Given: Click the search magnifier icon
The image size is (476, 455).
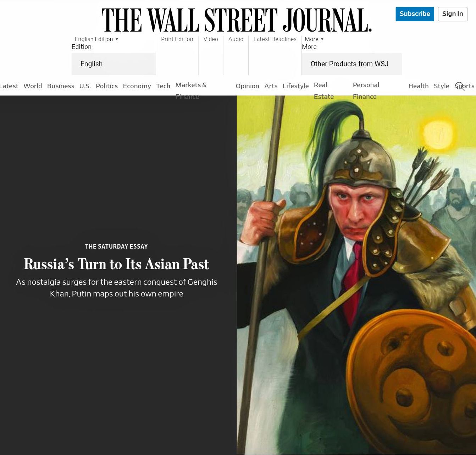Looking at the screenshot, I should tap(460, 86).
